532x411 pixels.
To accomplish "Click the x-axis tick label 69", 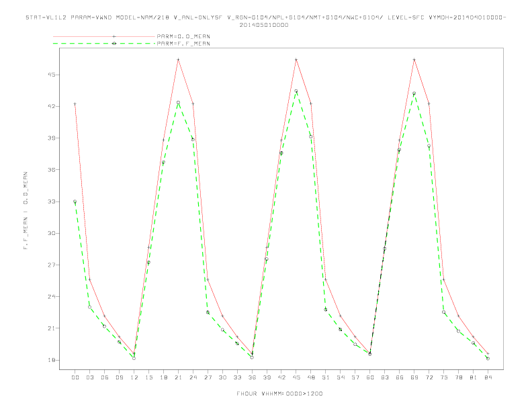I will pos(414,377).
